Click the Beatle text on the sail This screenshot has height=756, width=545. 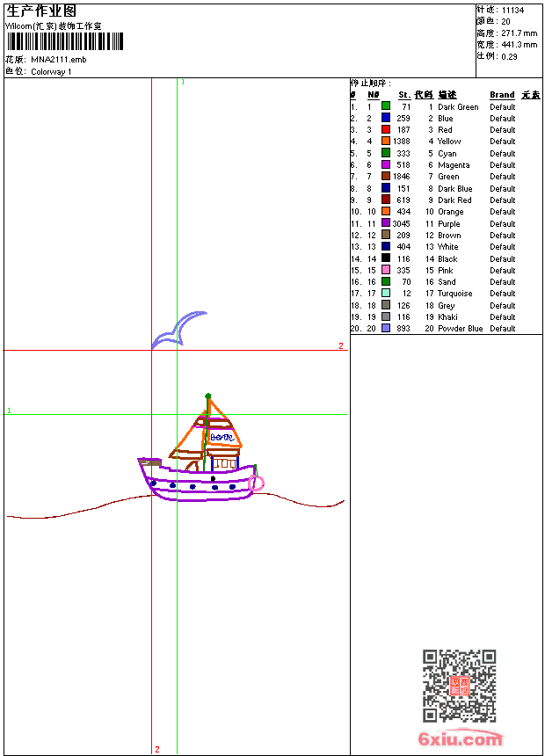tap(222, 437)
